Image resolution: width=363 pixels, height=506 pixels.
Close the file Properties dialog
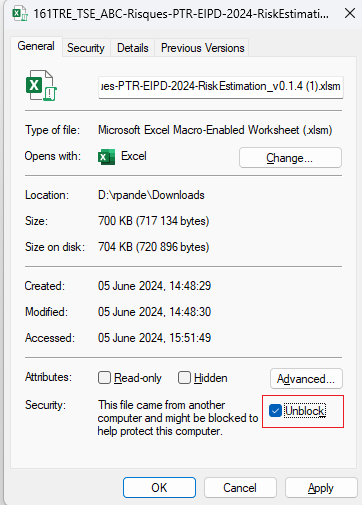350,14
